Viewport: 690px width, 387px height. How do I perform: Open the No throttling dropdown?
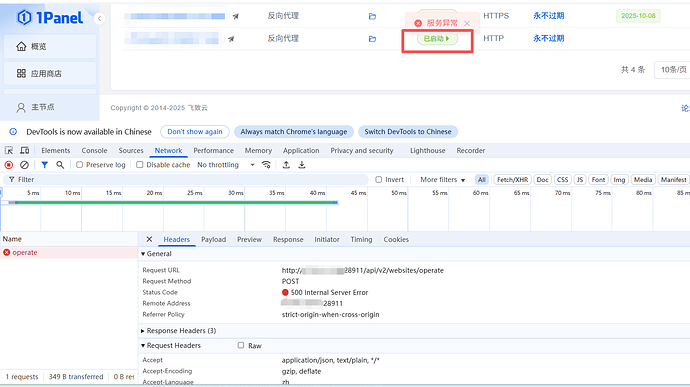click(226, 165)
